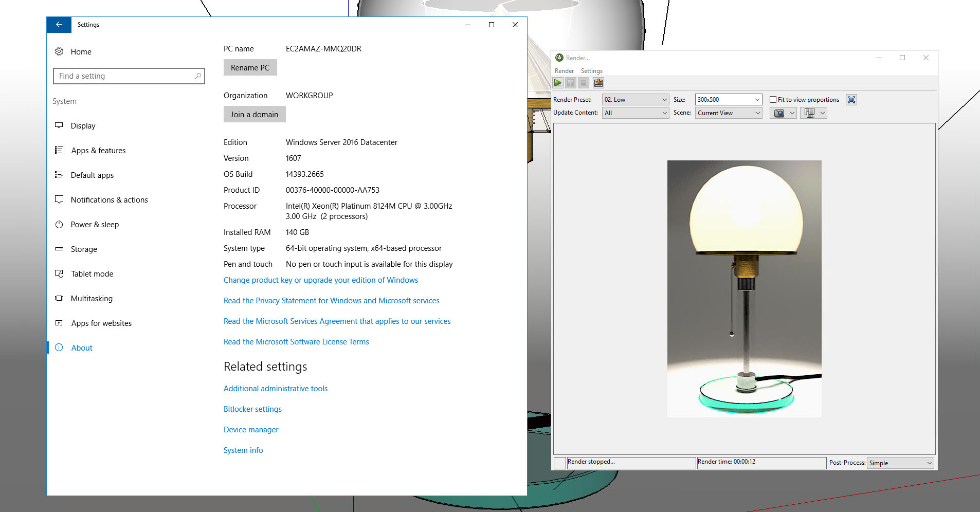Click the Render window title icon
Screen dimensions: 980x512
(x=559, y=58)
